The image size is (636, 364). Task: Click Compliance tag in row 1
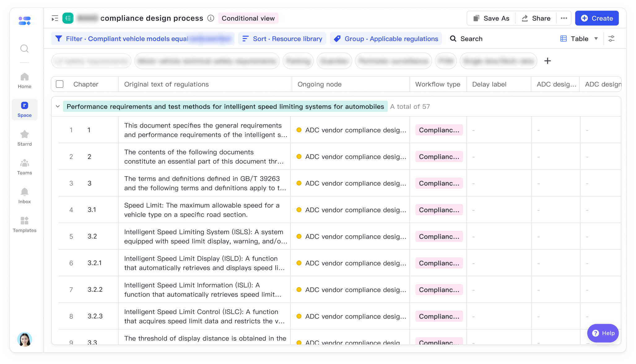point(439,130)
